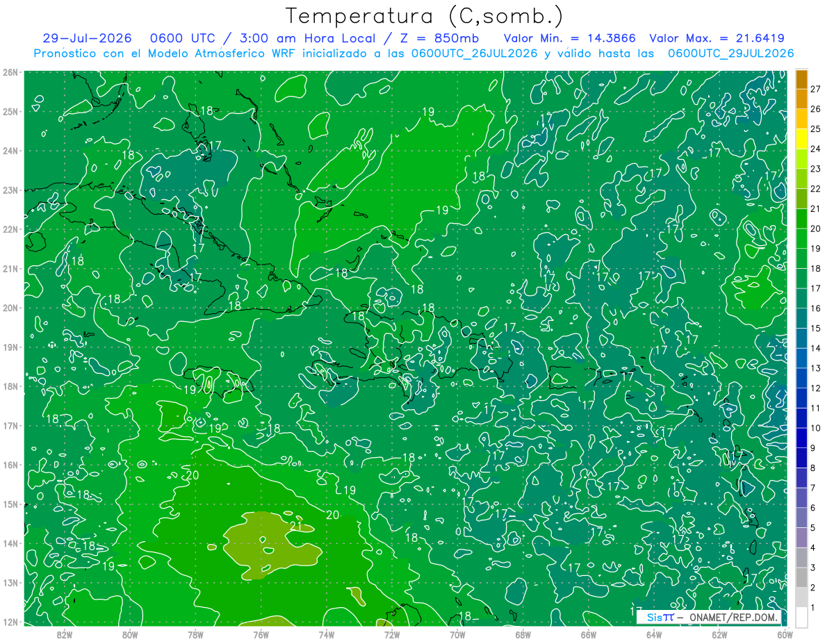
Task: Click color bar legend value 15
Action: click(x=816, y=329)
